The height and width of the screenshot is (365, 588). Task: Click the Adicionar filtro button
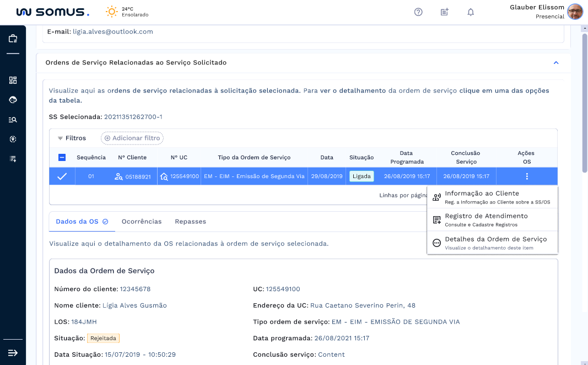(132, 138)
